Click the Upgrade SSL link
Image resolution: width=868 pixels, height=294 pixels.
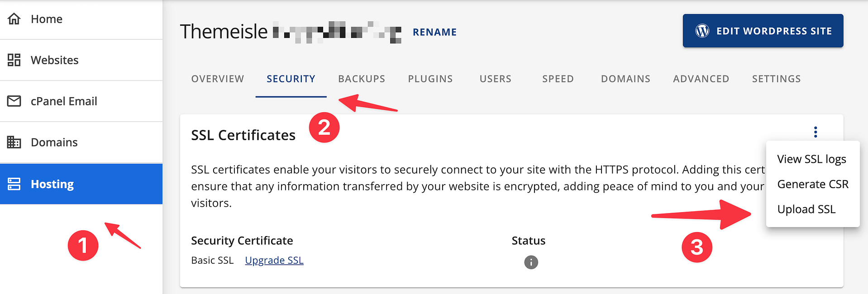(274, 261)
